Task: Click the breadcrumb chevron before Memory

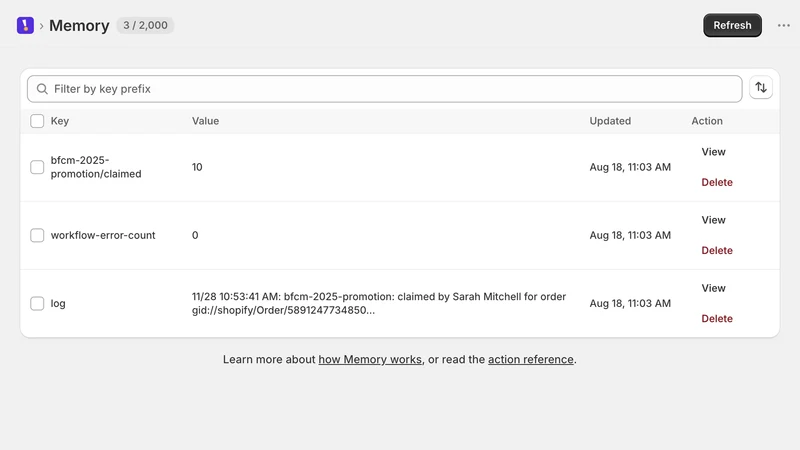Action: click(41, 26)
